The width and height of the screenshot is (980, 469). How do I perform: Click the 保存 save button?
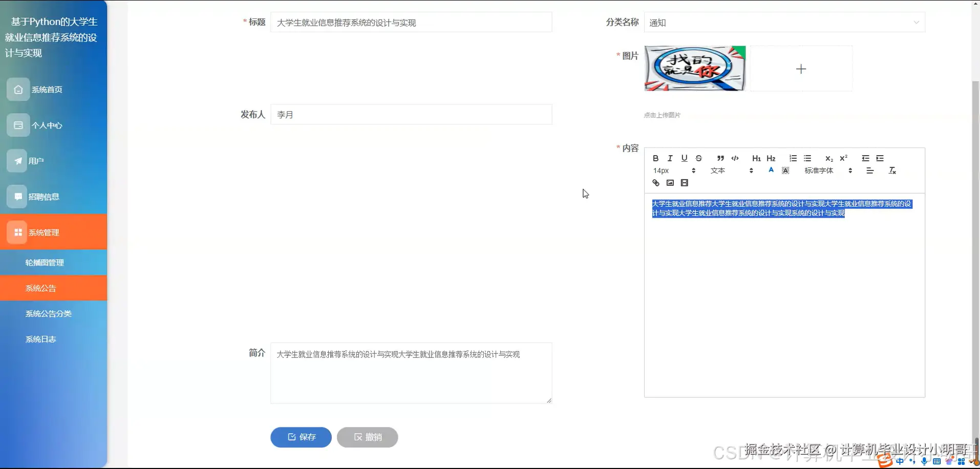tap(301, 437)
